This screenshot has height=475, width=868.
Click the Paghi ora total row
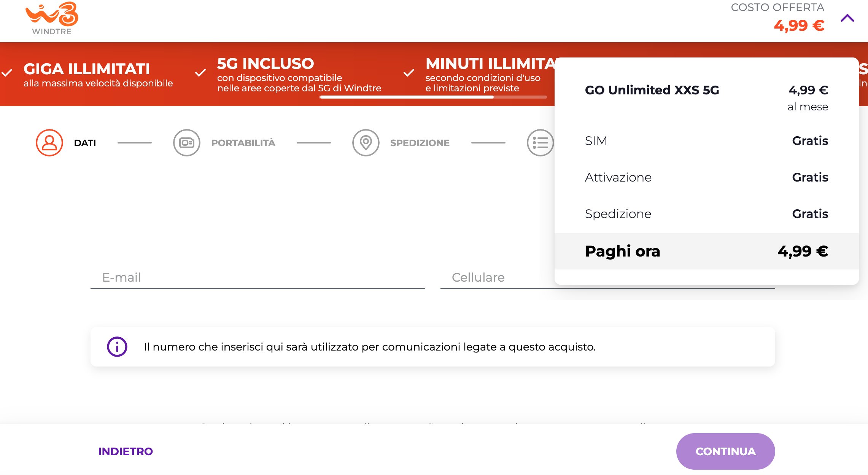point(706,251)
